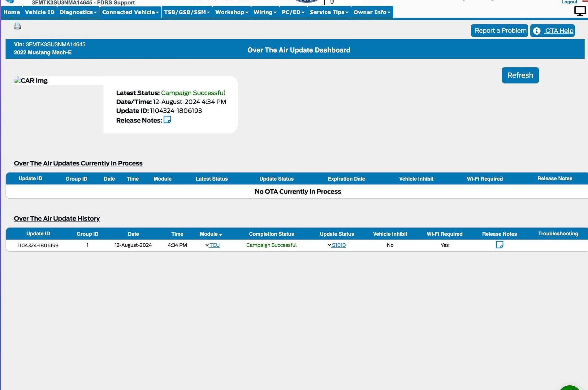The image size is (588, 390).
Task: Click the 12-August-2024 date cell
Action: click(133, 245)
